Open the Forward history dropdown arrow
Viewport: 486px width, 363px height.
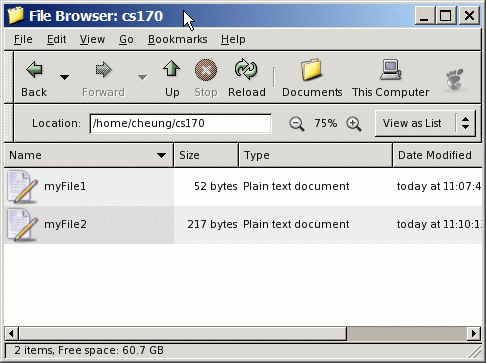coord(142,77)
